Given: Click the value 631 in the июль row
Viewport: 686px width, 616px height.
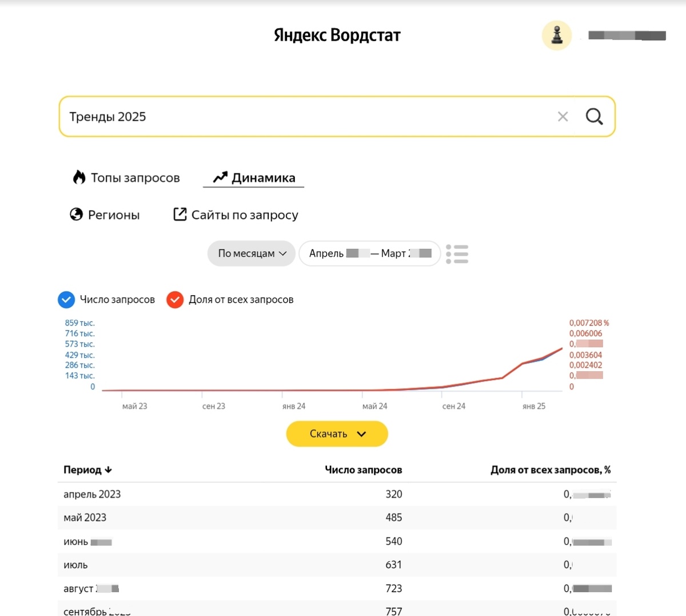Looking at the screenshot, I should click(394, 565).
